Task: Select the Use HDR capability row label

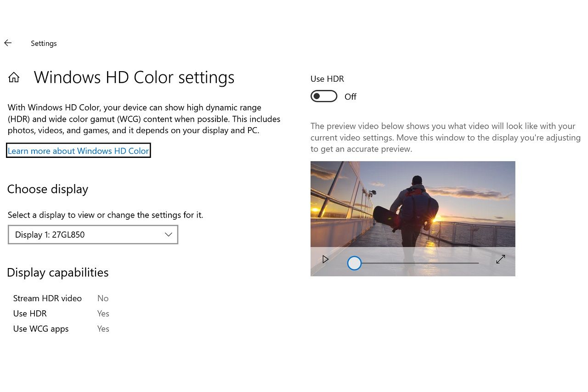Action: pyautogui.click(x=30, y=314)
